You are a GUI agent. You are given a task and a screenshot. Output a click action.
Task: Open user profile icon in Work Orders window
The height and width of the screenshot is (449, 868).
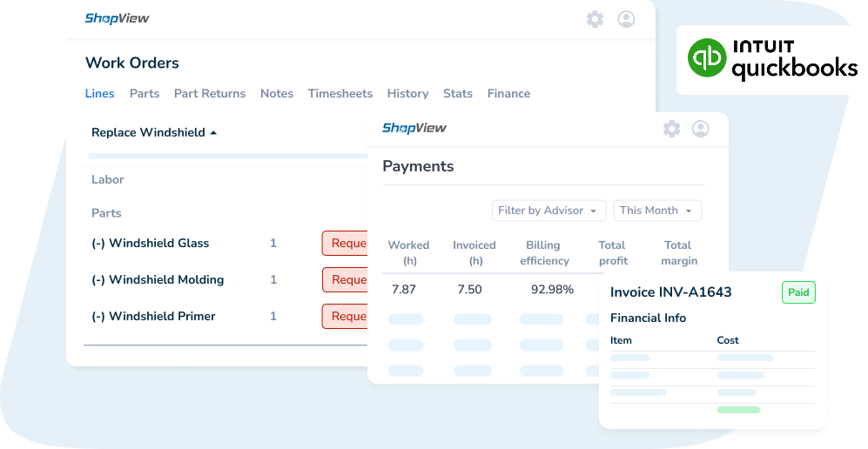[626, 19]
